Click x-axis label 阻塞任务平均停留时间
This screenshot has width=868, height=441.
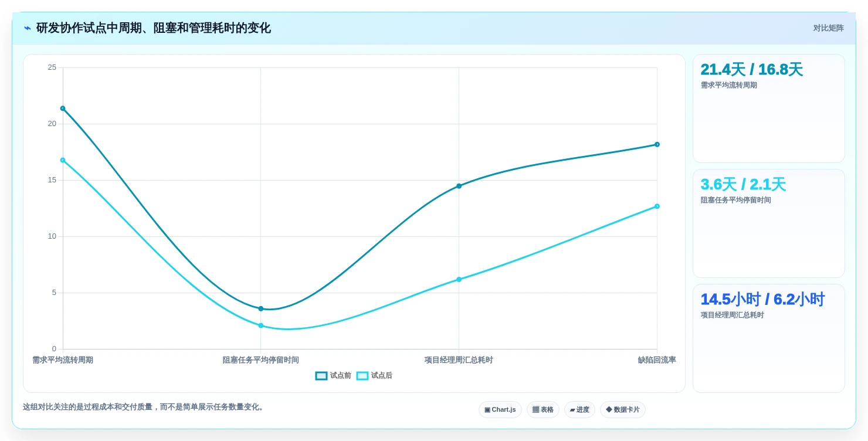coord(261,360)
